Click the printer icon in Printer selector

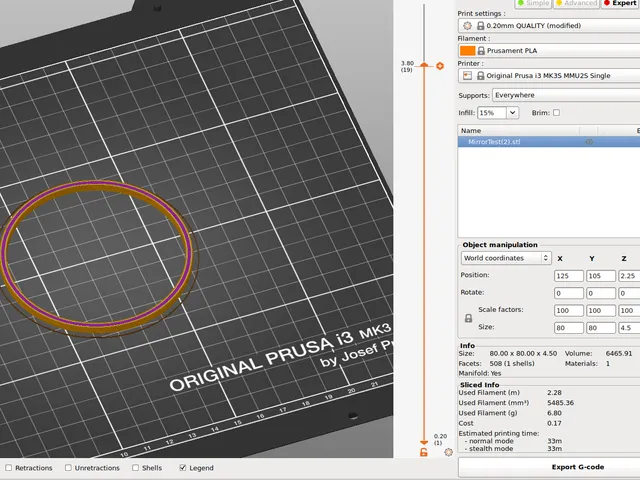point(467,76)
